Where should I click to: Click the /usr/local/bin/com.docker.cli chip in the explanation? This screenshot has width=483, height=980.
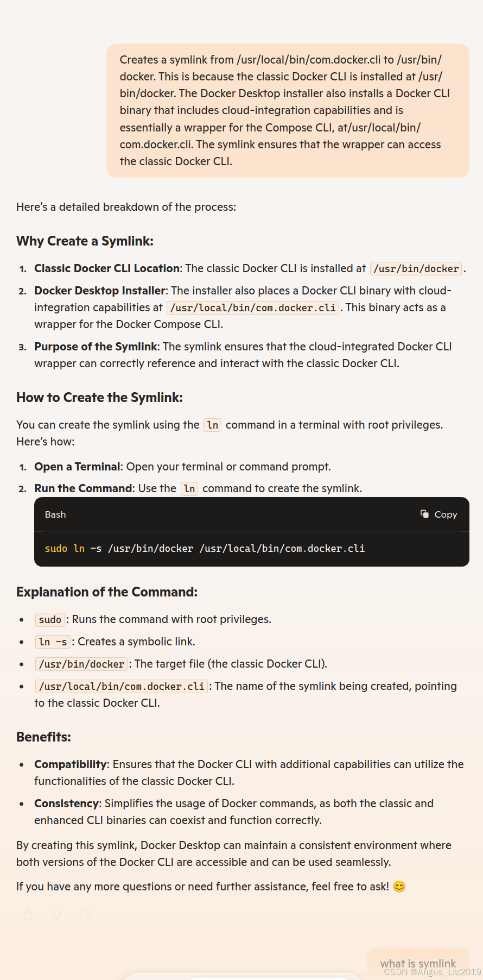(120, 686)
